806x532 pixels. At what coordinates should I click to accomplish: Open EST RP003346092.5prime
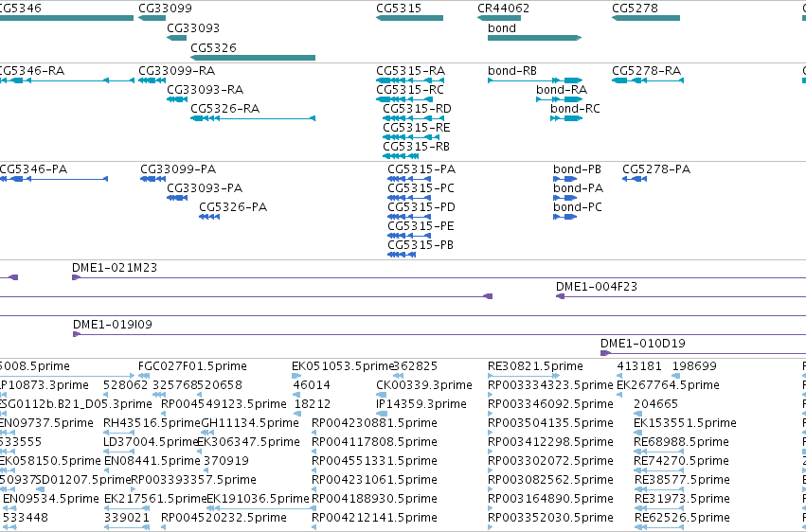pyautogui.click(x=550, y=404)
